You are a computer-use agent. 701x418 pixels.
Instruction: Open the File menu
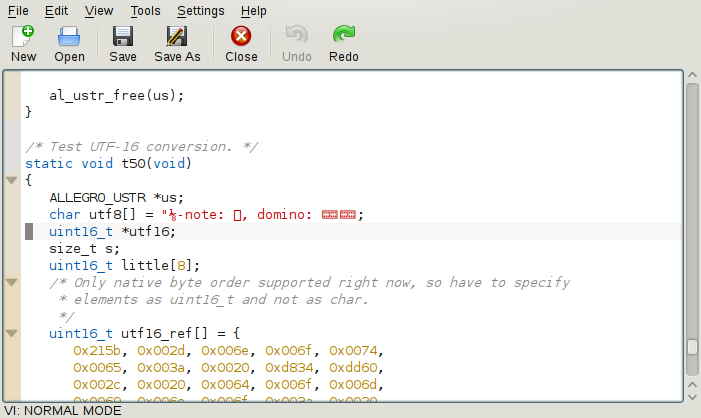point(18,10)
